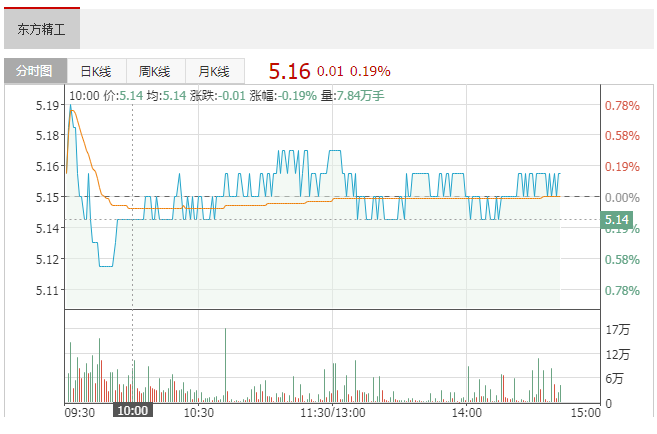Select the 东方精工 stock tab
This screenshot has height=434, width=657.
(x=41, y=30)
